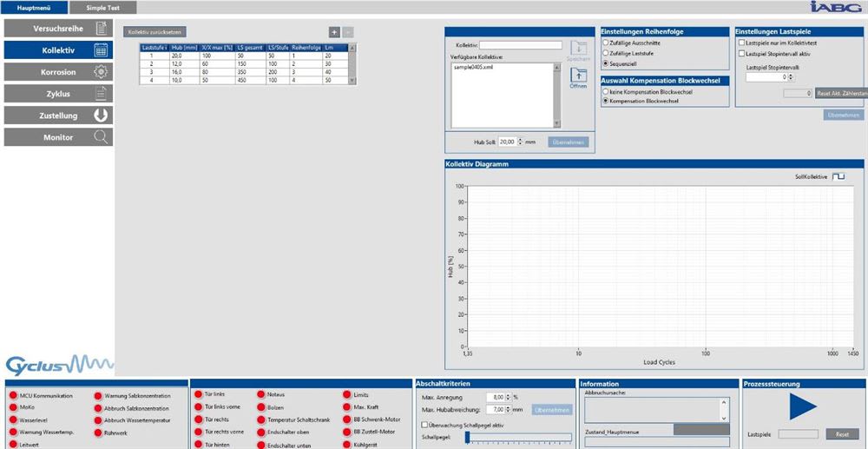Enable Überwachung Schallpegel aktiv checkbox
868x449 pixels.
click(x=424, y=426)
